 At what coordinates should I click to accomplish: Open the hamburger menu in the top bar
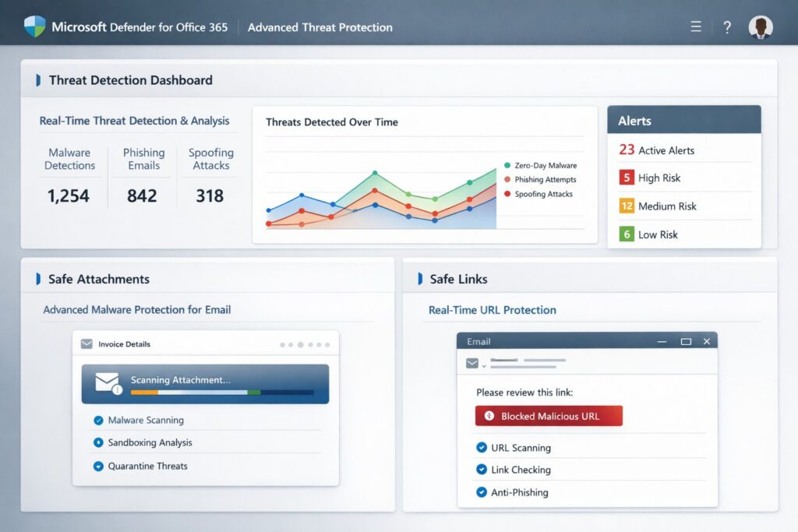pyautogui.click(x=696, y=26)
